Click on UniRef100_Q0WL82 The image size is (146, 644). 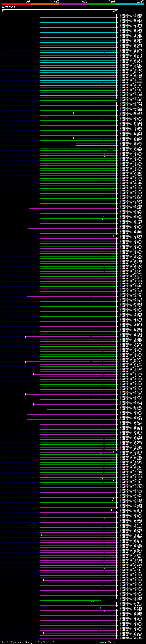click(131, 138)
